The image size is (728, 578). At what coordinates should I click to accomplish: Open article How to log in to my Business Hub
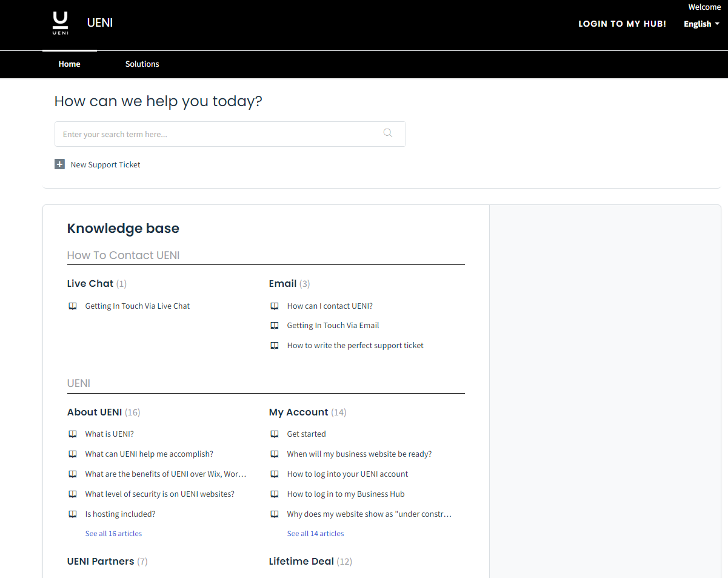[x=346, y=494]
